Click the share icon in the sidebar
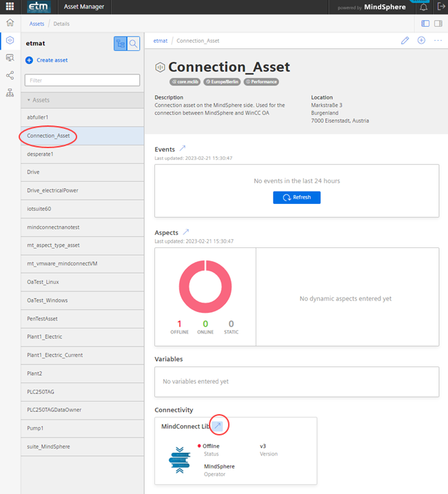 (10, 76)
